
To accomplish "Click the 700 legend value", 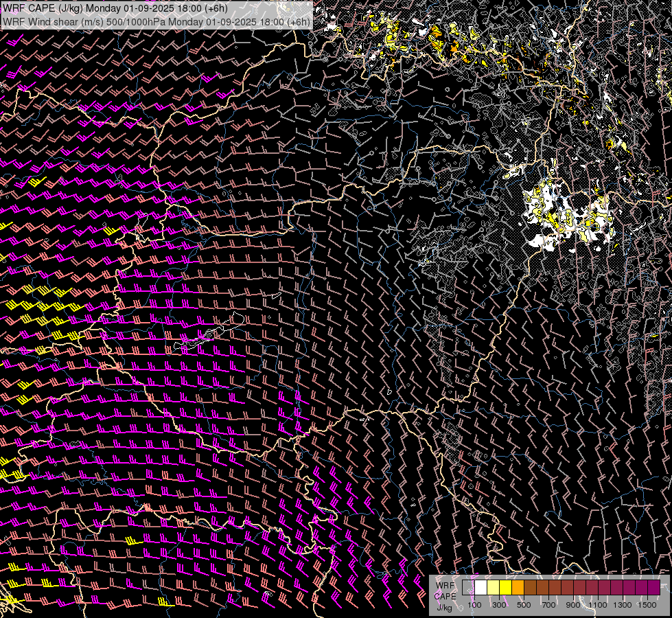I will pyautogui.click(x=548, y=605).
